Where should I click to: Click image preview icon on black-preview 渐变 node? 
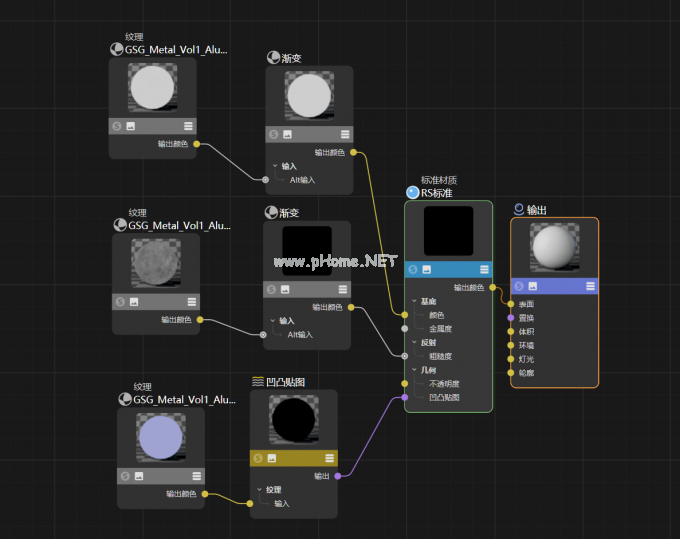click(285, 289)
